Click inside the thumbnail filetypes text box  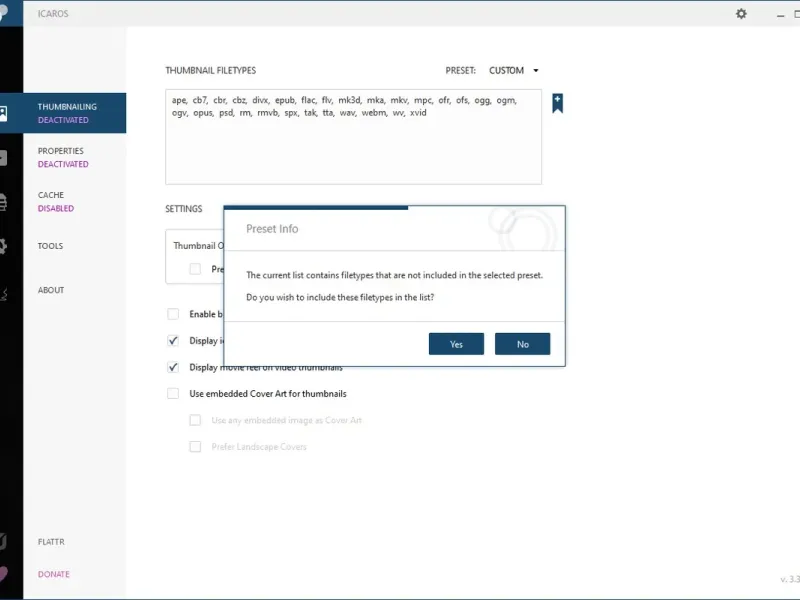tap(353, 137)
